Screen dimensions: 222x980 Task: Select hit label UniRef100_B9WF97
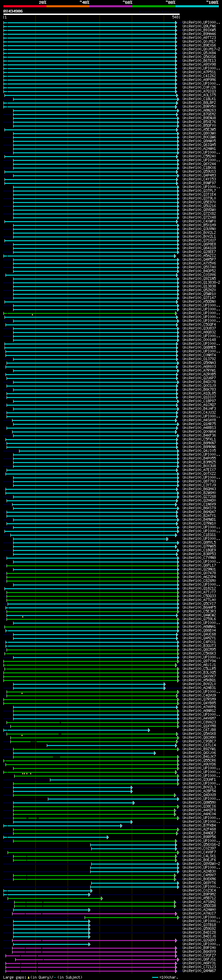click(199, 183)
